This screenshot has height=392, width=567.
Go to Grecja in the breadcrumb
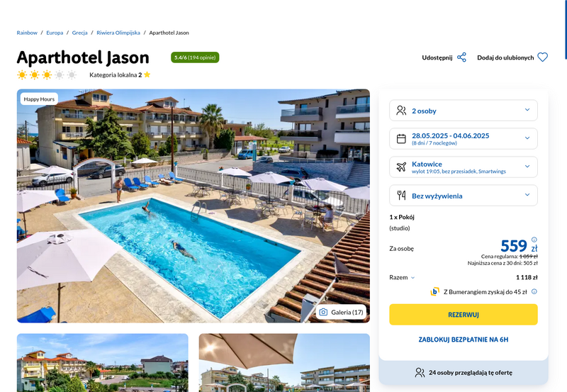pos(79,33)
